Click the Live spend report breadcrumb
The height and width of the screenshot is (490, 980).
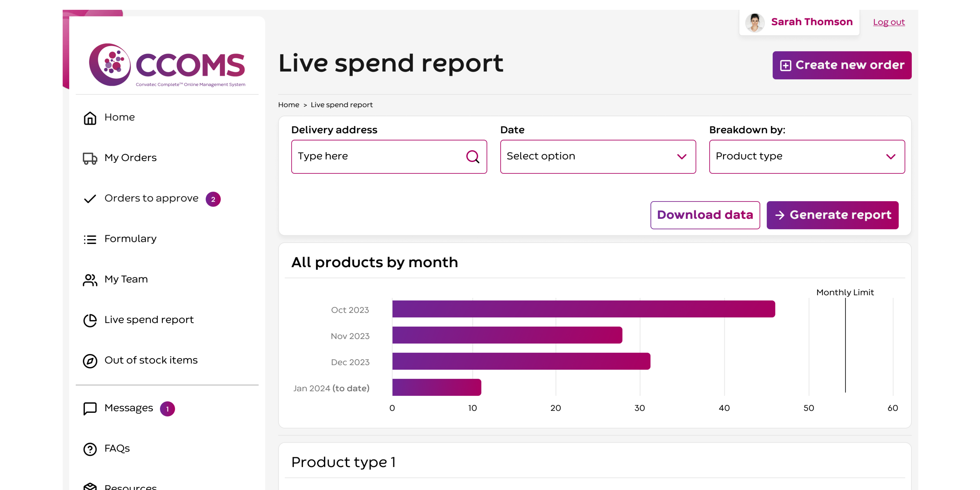341,105
